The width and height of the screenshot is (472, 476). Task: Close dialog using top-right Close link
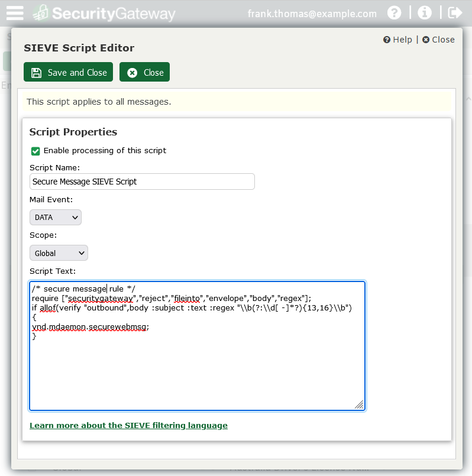[x=438, y=40]
